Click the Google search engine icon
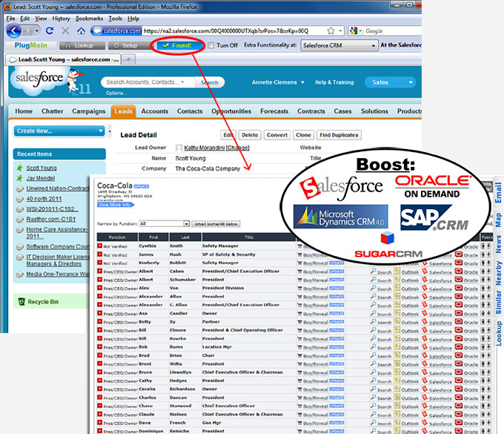This screenshot has width=504, height=434. point(354,31)
